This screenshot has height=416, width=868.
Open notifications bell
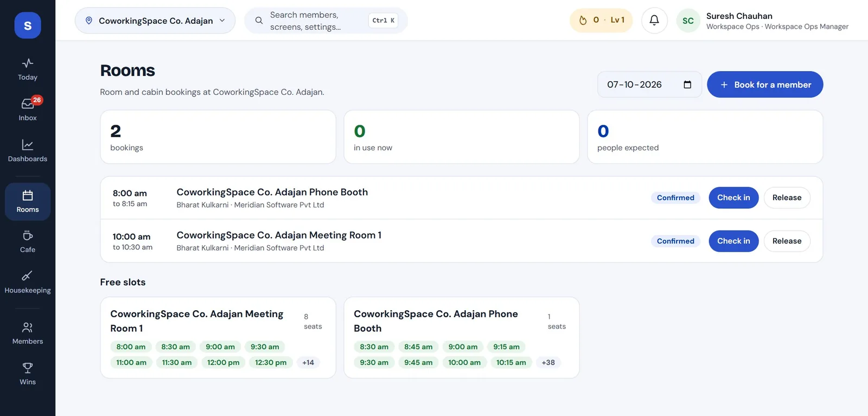coord(654,21)
